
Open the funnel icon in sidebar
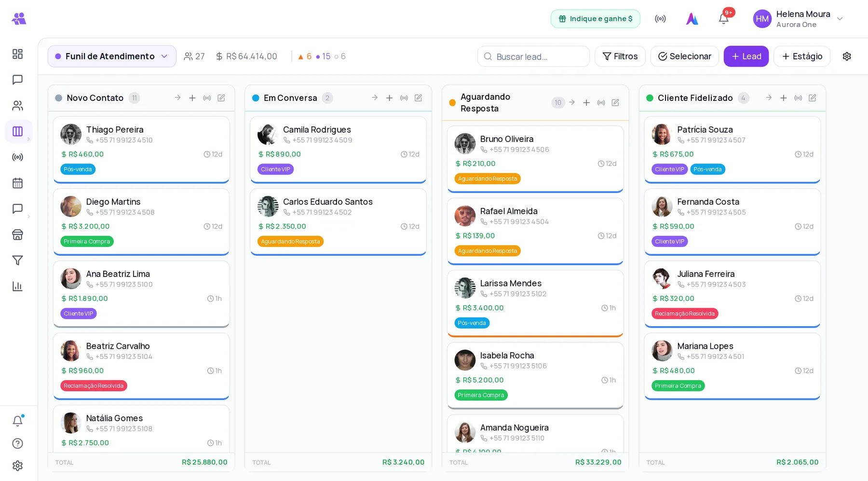coord(17,261)
